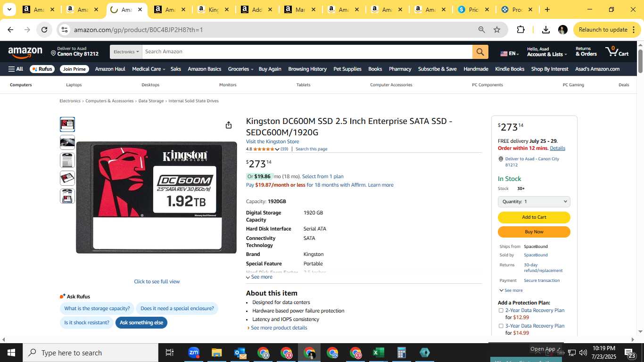Expand See more under product specs
Screen dimensions: 644x362
259,277
